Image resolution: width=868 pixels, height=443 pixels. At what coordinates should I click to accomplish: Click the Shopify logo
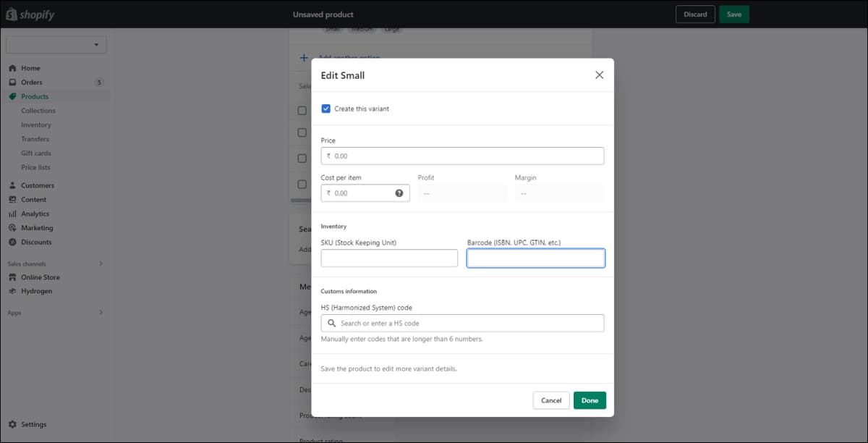30,14
